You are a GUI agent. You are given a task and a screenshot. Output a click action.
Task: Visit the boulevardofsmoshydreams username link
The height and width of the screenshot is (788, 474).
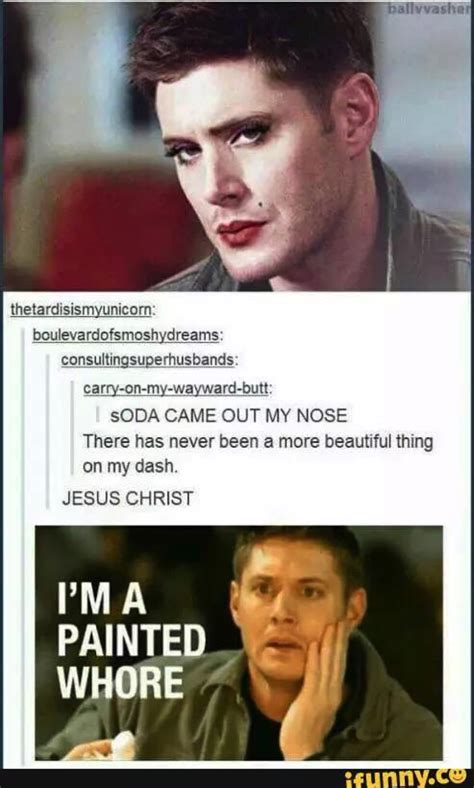click(127, 335)
